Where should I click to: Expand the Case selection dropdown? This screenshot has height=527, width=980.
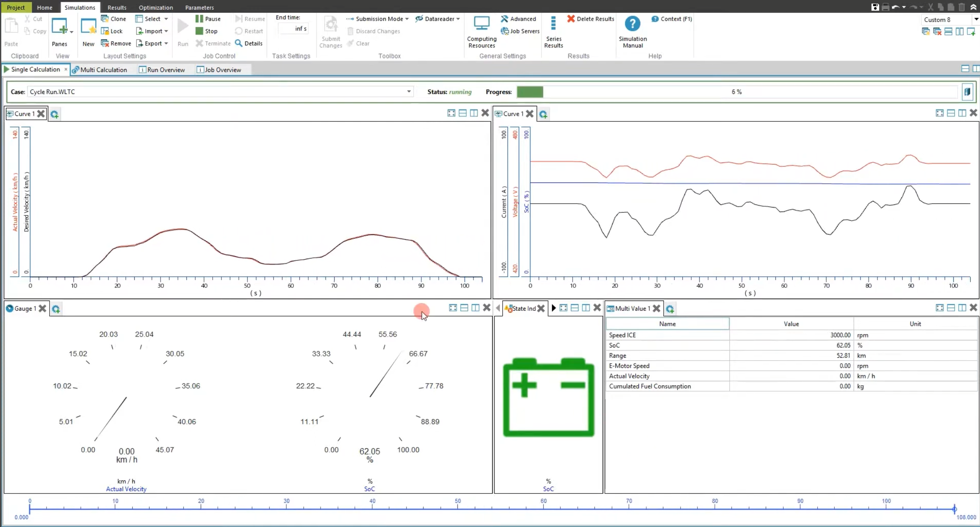[409, 91]
